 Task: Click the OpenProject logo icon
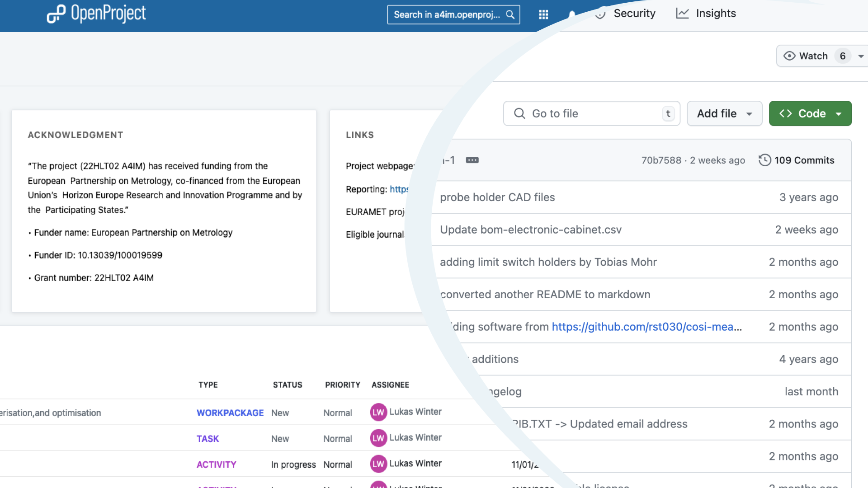(56, 14)
